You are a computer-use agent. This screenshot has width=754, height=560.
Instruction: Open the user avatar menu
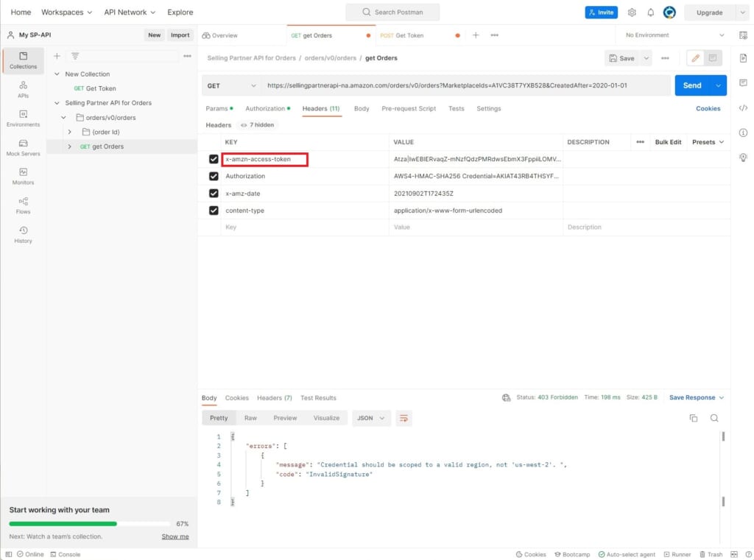coord(669,13)
